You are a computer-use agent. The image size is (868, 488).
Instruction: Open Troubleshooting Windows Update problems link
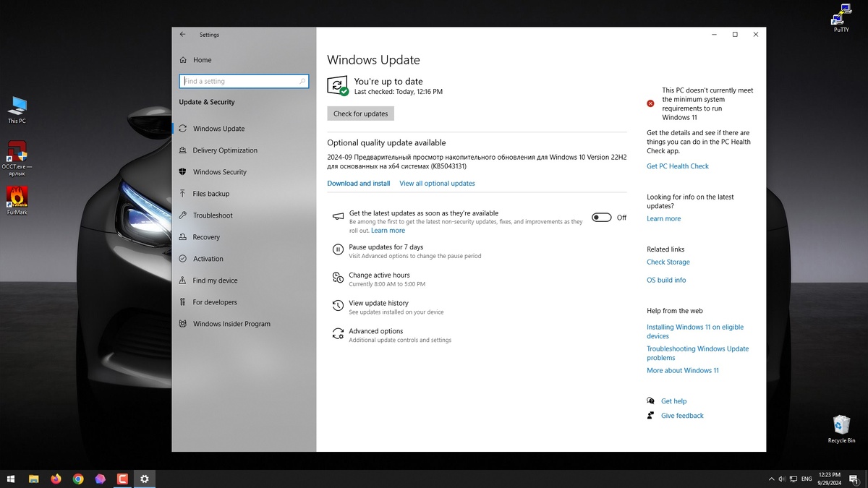tap(698, 354)
